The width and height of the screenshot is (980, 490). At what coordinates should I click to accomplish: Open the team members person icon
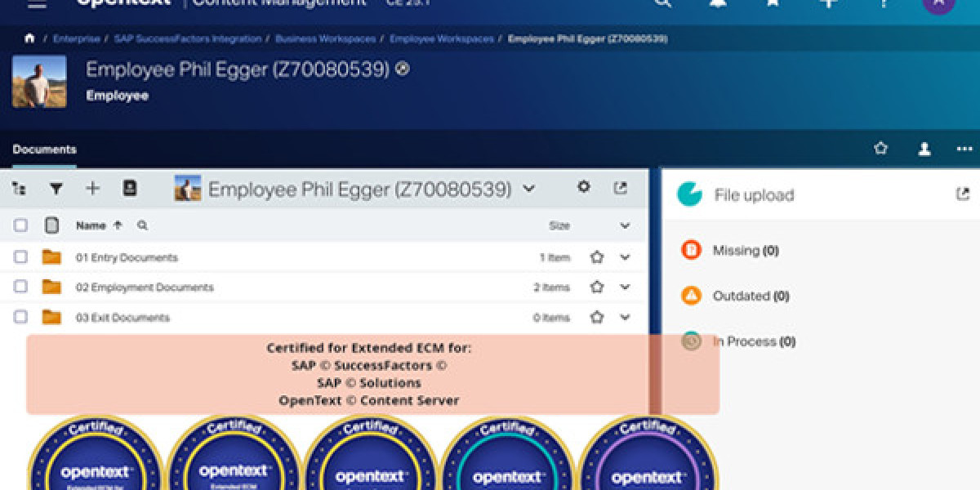[924, 149]
